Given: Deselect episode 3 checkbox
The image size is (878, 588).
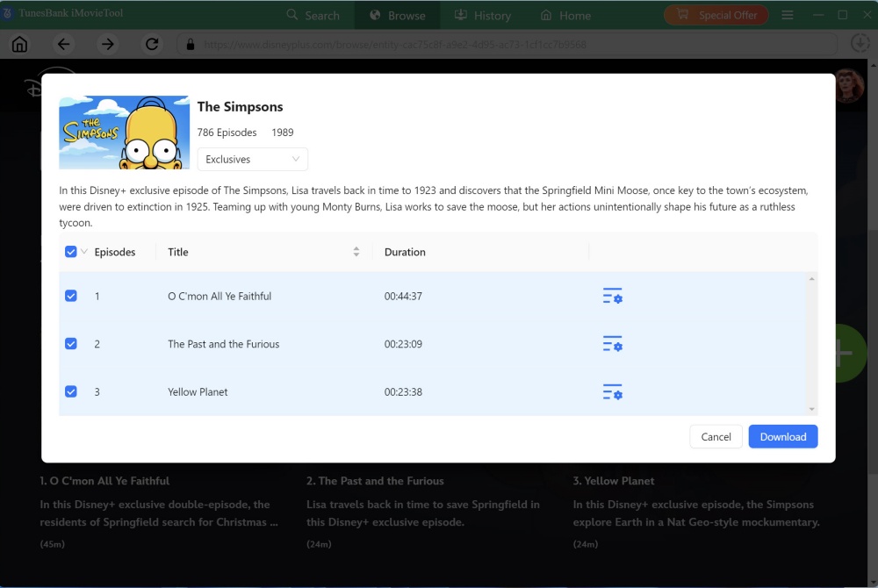Looking at the screenshot, I should click(x=71, y=392).
